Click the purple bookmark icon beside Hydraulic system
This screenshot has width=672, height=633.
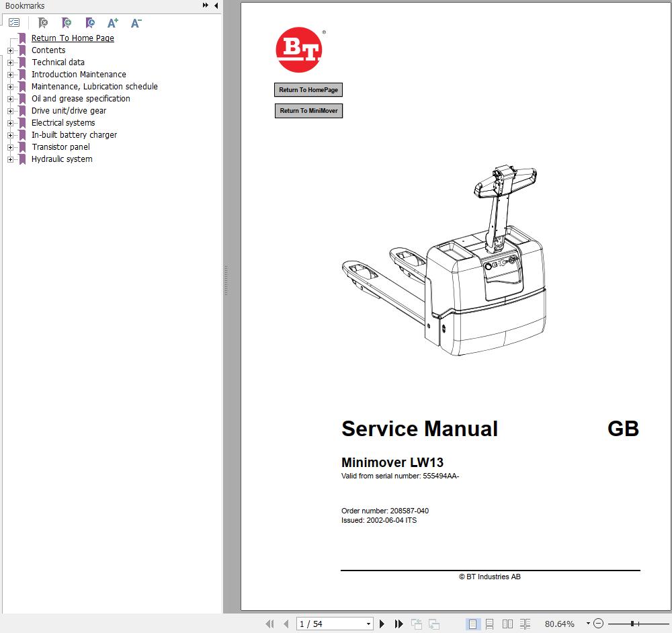[x=22, y=159]
